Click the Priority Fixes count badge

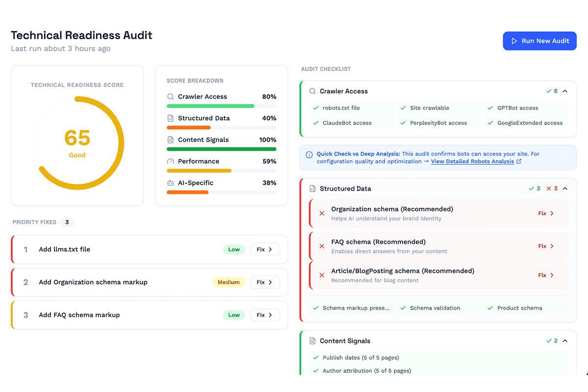[x=67, y=222]
